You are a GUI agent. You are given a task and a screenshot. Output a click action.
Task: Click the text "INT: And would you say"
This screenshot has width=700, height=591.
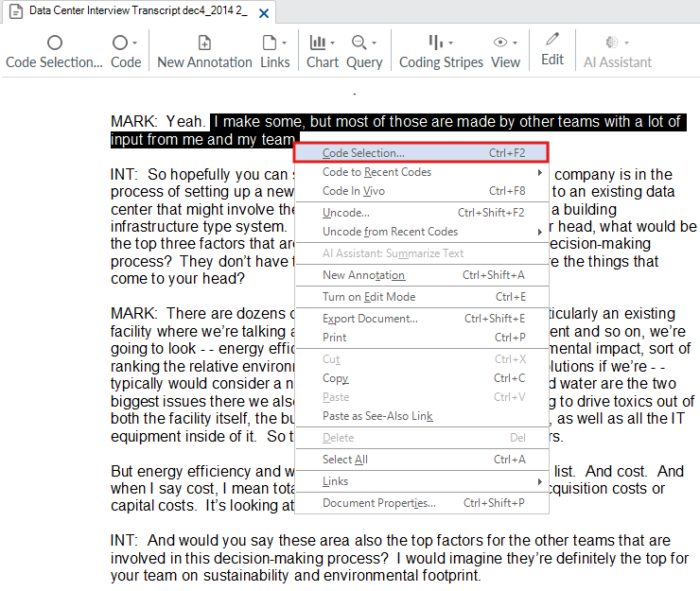point(192,541)
